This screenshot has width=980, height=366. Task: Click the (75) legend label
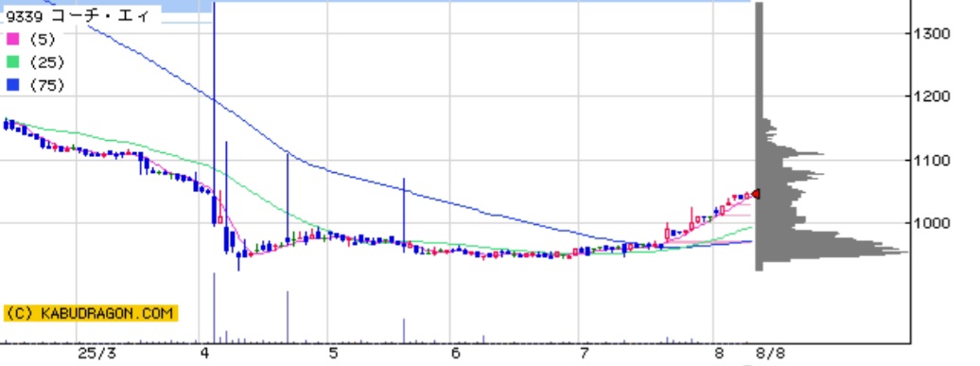(46, 85)
